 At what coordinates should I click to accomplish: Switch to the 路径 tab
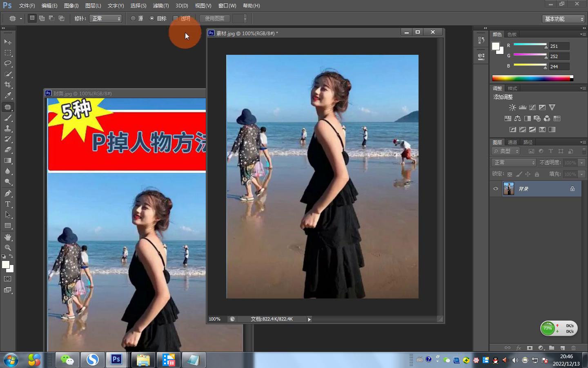tap(528, 142)
